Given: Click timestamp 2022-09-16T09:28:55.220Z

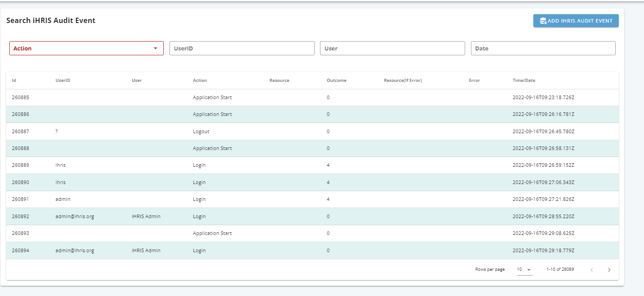Looking at the screenshot, I should (543, 216).
